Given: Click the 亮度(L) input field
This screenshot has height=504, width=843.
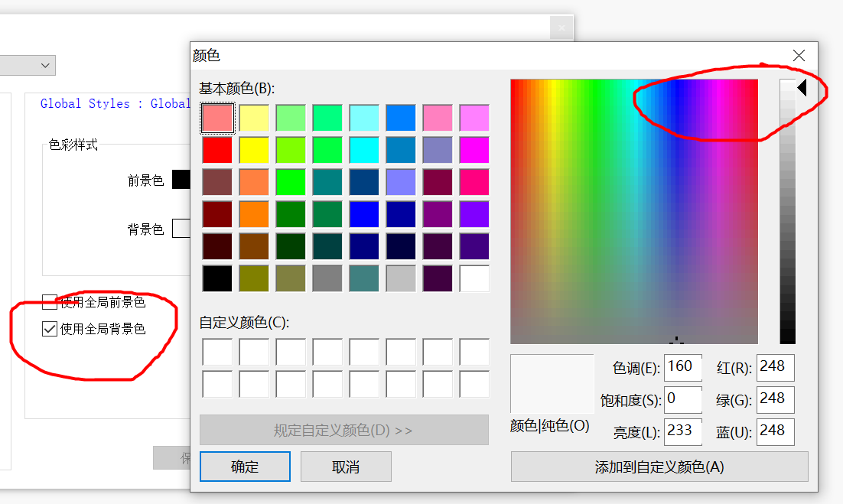Looking at the screenshot, I should [683, 432].
